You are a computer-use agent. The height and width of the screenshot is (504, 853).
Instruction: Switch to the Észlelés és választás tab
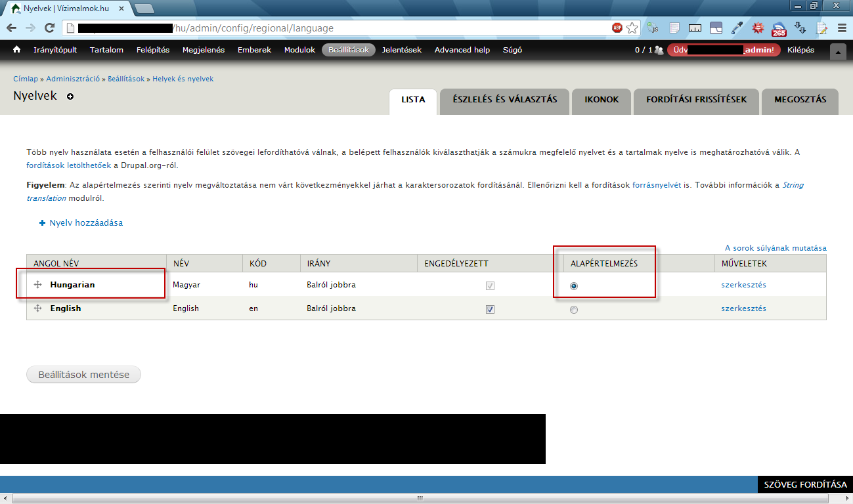coord(504,100)
